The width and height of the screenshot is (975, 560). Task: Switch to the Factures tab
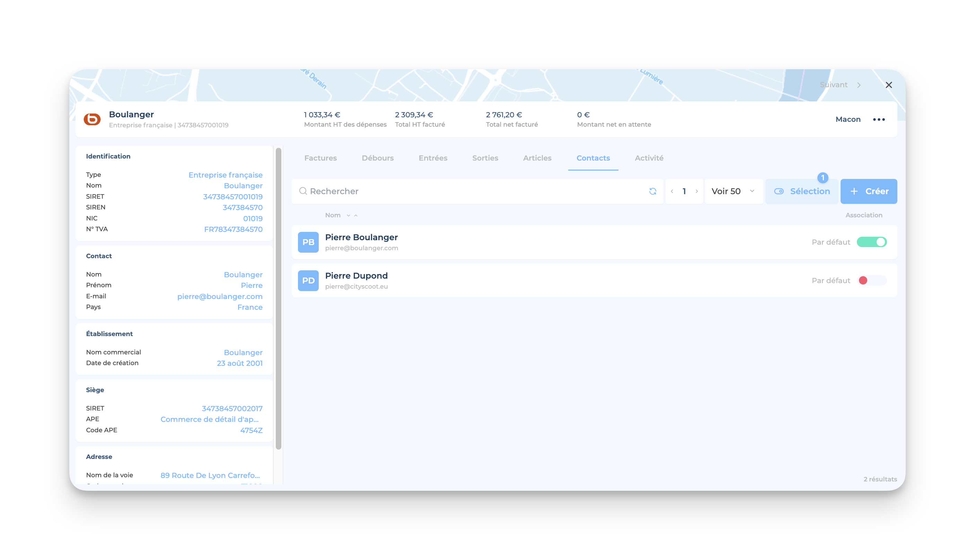pyautogui.click(x=320, y=158)
